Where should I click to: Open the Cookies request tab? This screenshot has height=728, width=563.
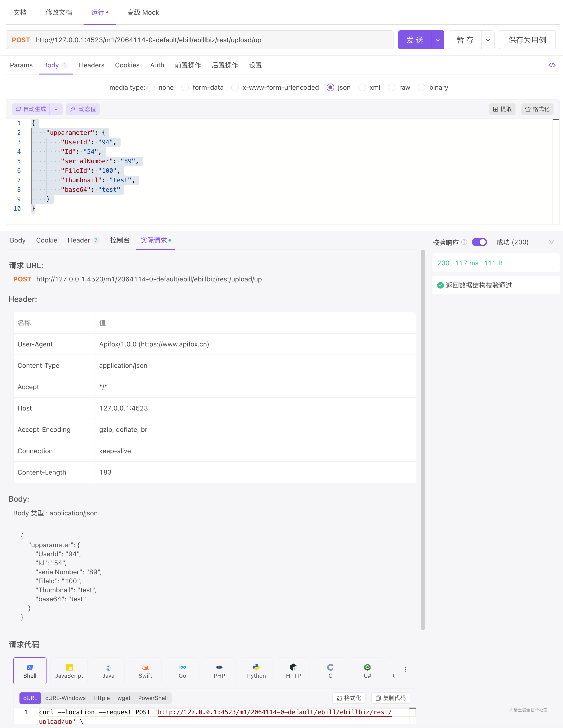pos(127,65)
